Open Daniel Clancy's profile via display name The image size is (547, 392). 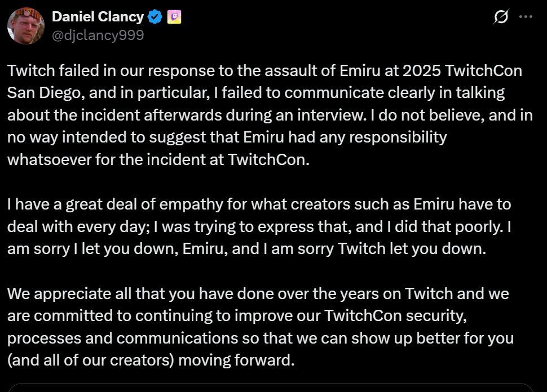point(98,16)
